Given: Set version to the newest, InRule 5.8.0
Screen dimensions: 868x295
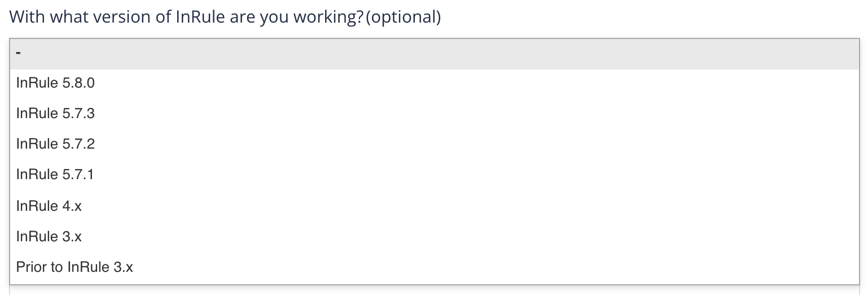Looking at the screenshot, I should (55, 83).
